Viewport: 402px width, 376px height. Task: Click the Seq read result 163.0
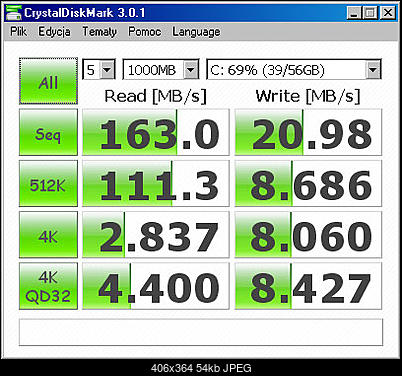156,132
